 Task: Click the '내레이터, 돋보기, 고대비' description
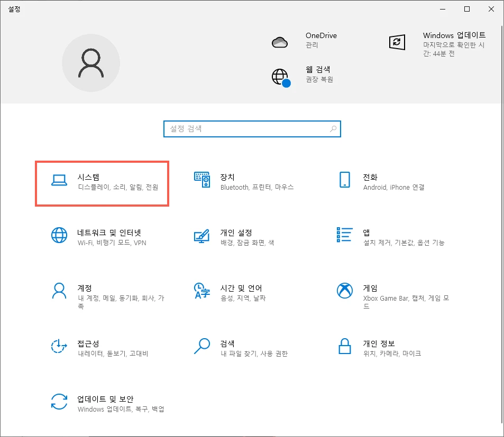pyautogui.click(x=113, y=354)
